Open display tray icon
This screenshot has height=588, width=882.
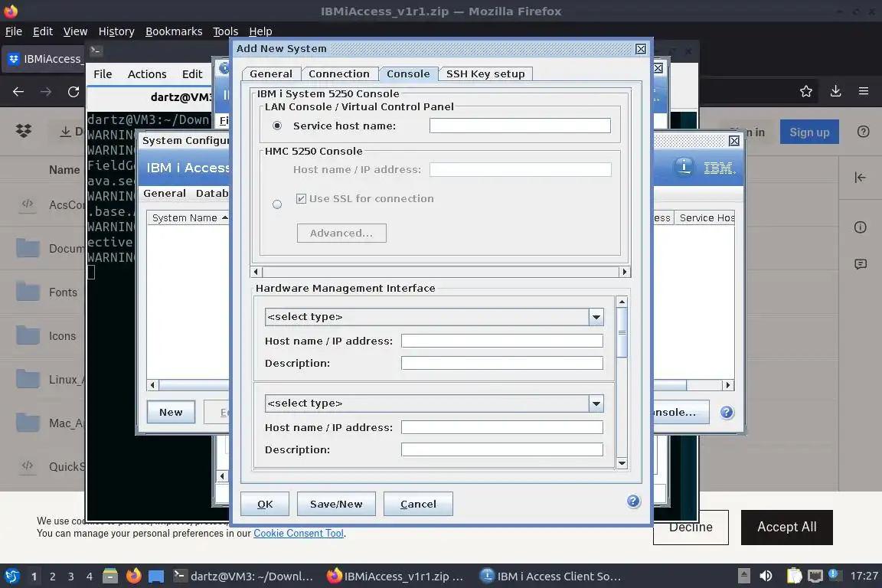click(x=815, y=577)
